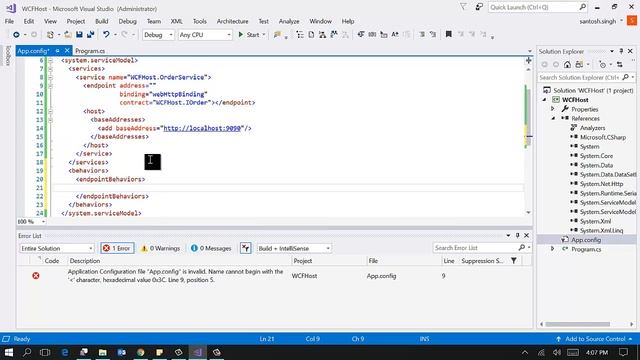The image size is (640, 360).
Task: Click the Home icon in Solution Explorer
Action: point(567,64)
